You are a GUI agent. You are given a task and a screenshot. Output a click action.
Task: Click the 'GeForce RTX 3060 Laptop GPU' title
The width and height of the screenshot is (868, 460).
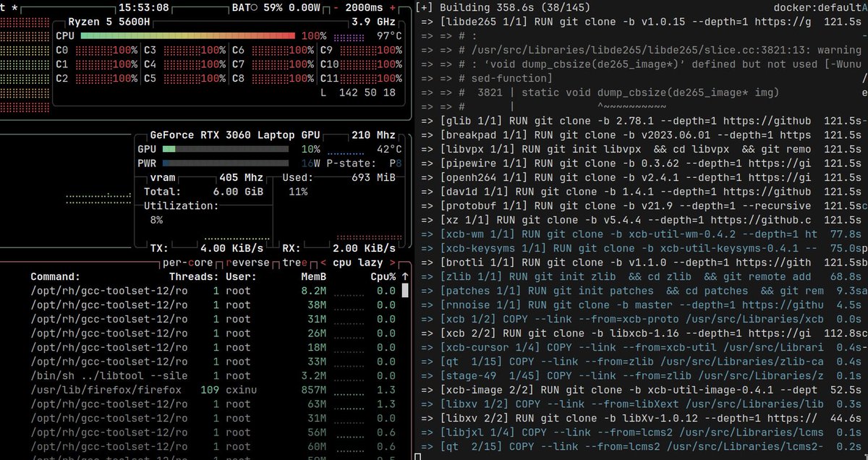pyautogui.click(x=234, y=135)
